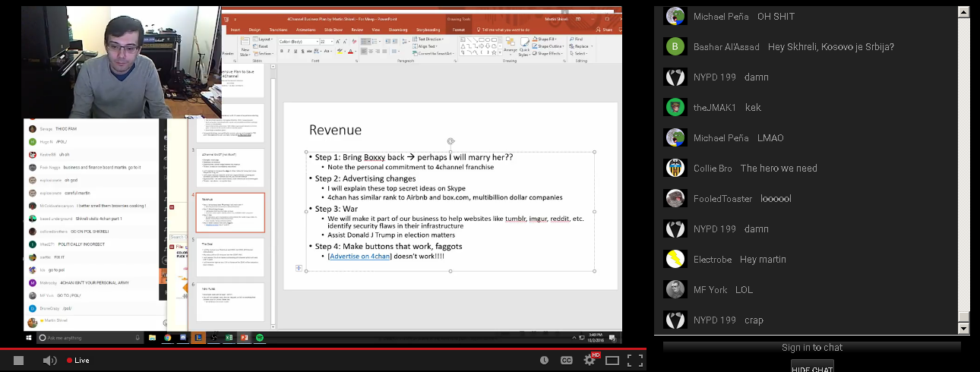This screenshot has width=980, height=372.
Task: Open the Shape Effects dropdown
Action: [x=548, y=54]
